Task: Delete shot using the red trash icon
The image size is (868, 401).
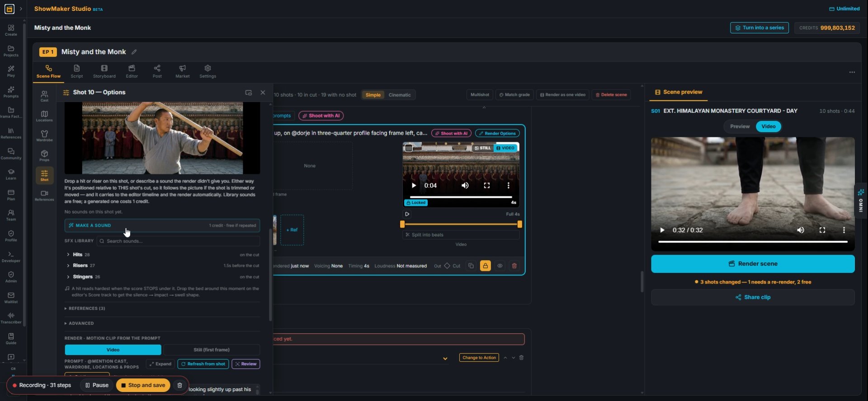Action: point(514,266)
